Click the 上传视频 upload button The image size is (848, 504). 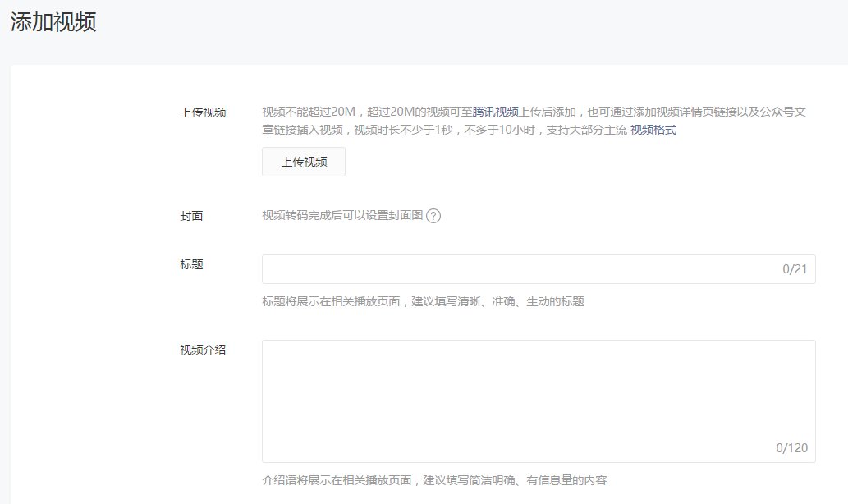303,161
